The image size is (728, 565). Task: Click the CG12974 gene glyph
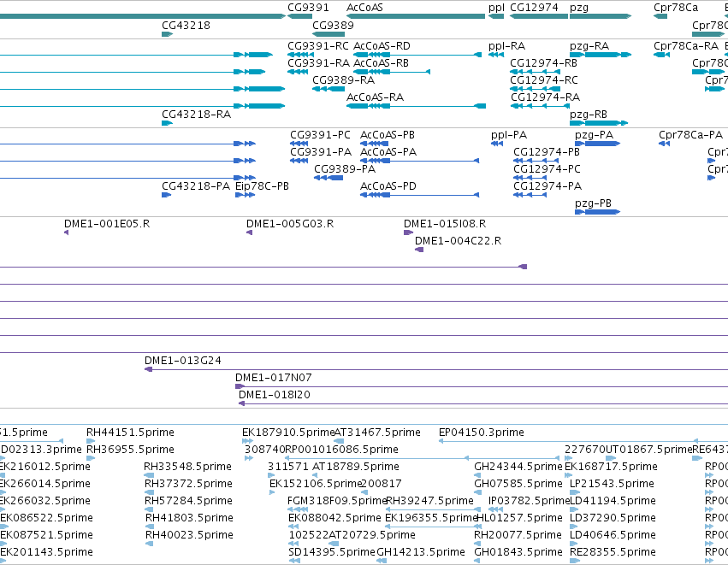[x=539, y=16]
